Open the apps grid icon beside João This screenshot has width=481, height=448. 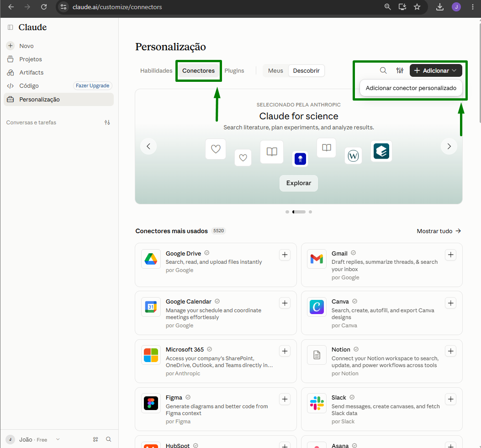point(95,439)
